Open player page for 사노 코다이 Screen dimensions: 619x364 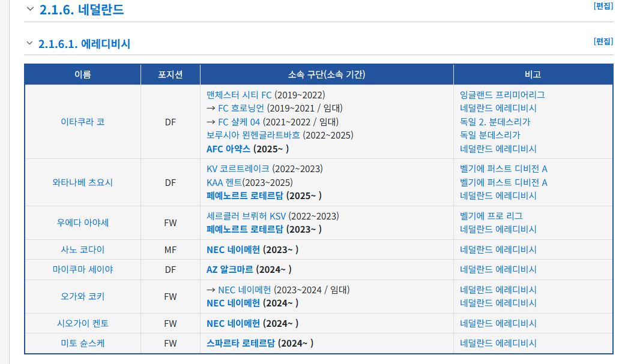tap(82, 249)
